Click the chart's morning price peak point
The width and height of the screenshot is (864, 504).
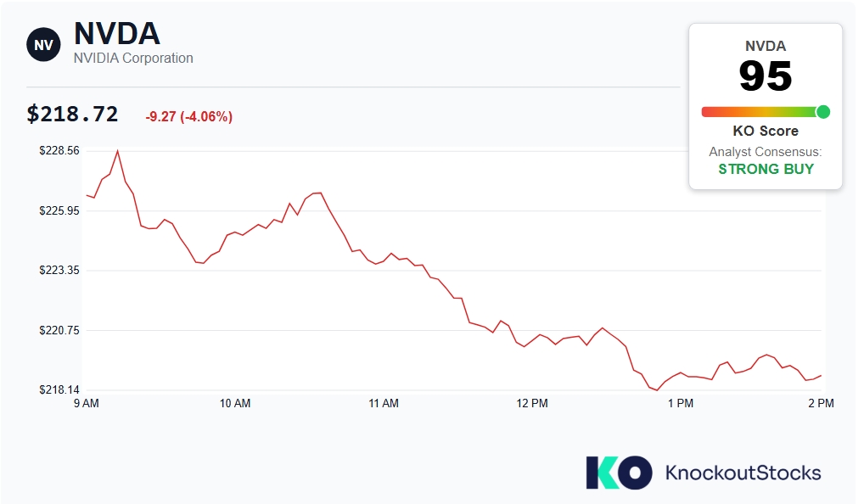(x=117, y=150)
